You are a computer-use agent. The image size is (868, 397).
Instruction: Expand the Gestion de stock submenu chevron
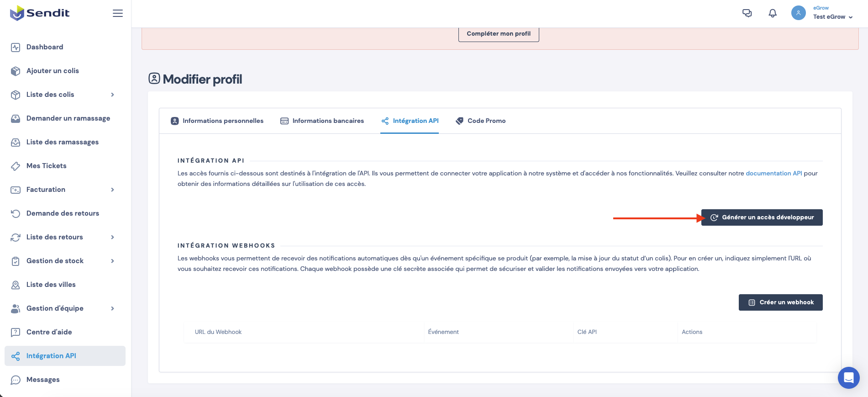(112, 261)
